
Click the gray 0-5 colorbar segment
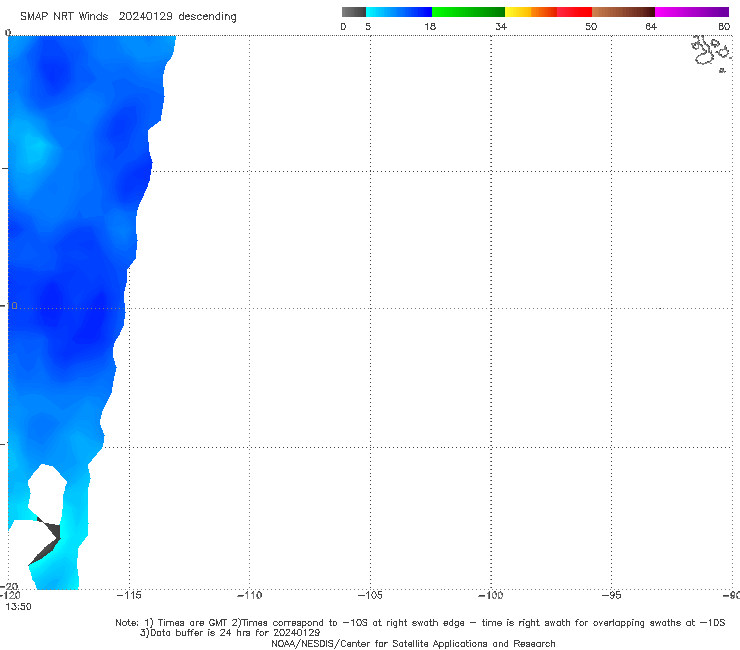(x=354, y=12)
